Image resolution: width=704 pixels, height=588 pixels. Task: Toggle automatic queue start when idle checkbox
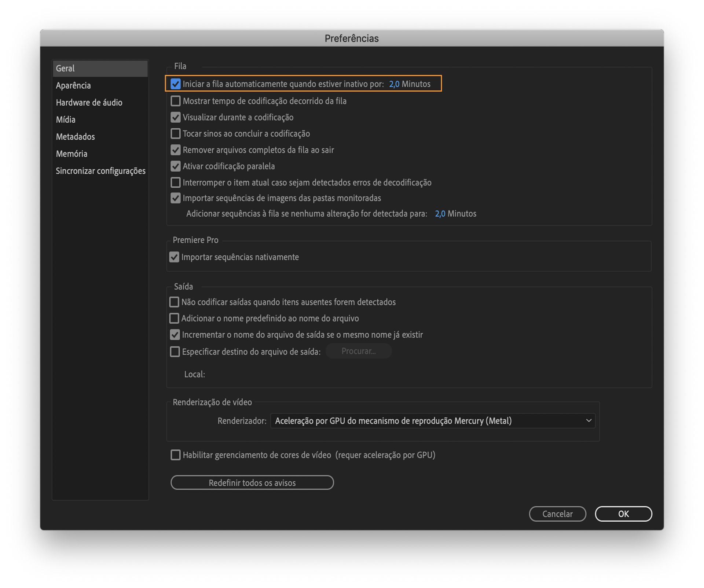pyautogui.click(x=176, y=84)
